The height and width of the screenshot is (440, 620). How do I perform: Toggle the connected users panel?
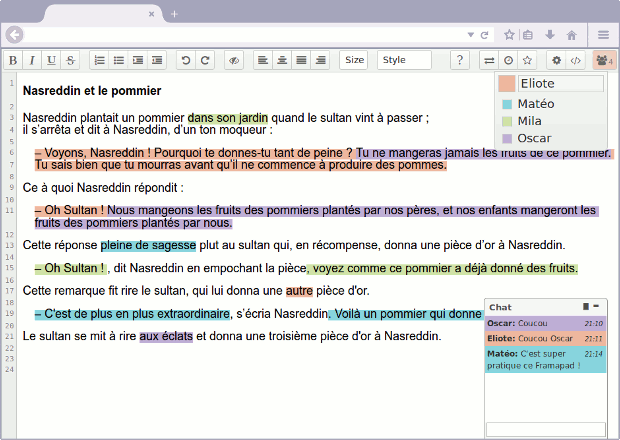(x=604, y=60)
